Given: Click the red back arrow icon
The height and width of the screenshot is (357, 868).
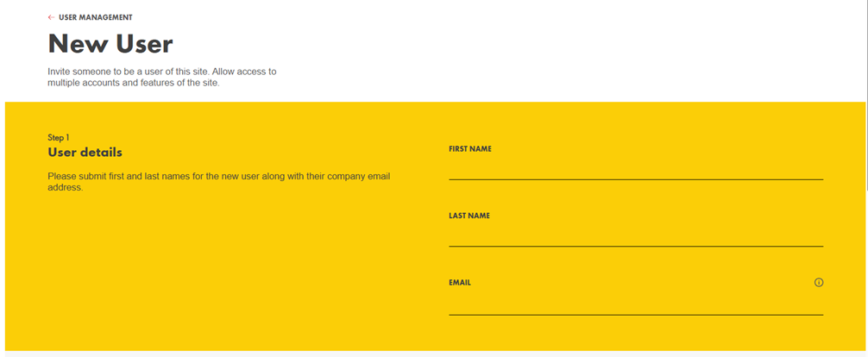Looking at the screenshot, I should click(x=51, y=17).
